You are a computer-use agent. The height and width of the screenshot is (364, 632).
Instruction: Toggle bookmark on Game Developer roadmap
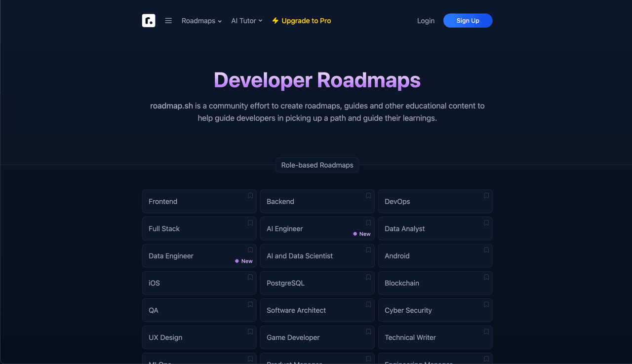(x=368, y=331)
